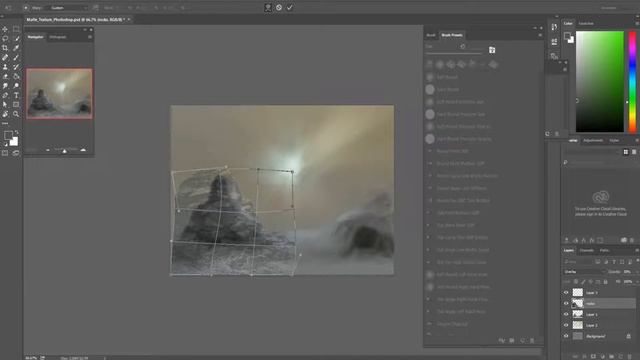Select the Pen tool
This screenshot has width=640, height=360.
5,95
